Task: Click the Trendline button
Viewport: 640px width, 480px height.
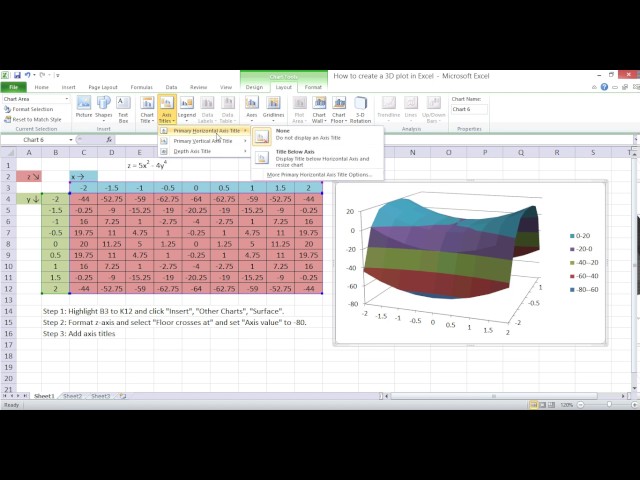Action: pyautogui.click(x=389, y=109)
